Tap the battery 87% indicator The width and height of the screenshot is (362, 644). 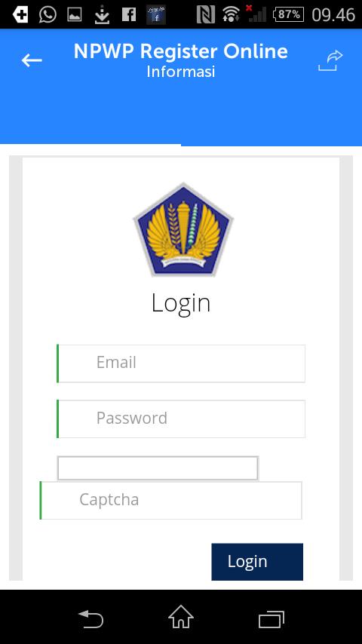288,15
